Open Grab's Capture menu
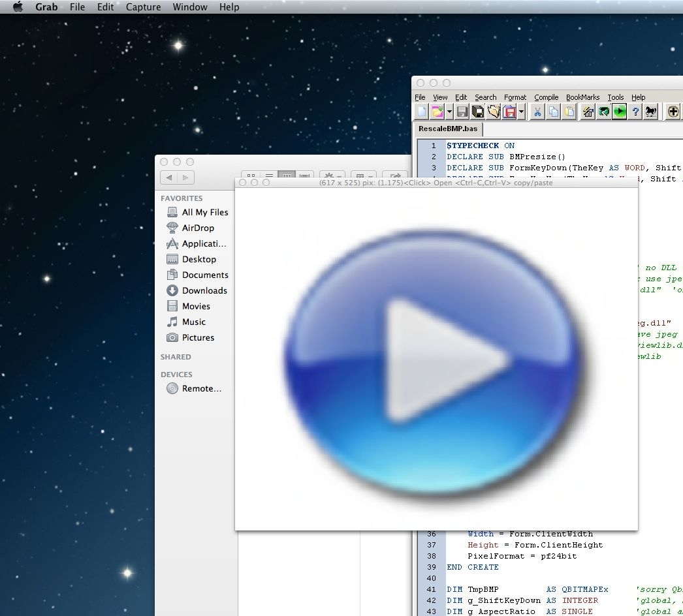This screenshot has height=616, width=683. pyautogui.click(x=143, y=7)
